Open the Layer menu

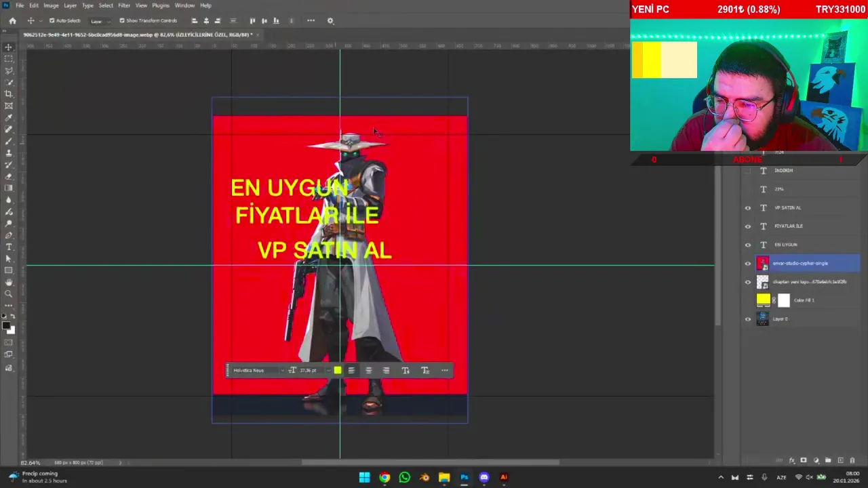click(70, 5)
